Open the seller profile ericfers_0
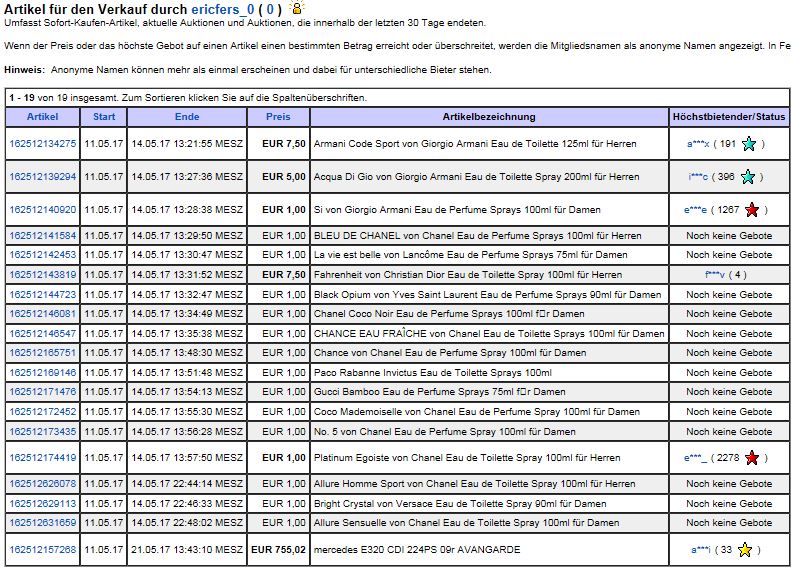 222,9
